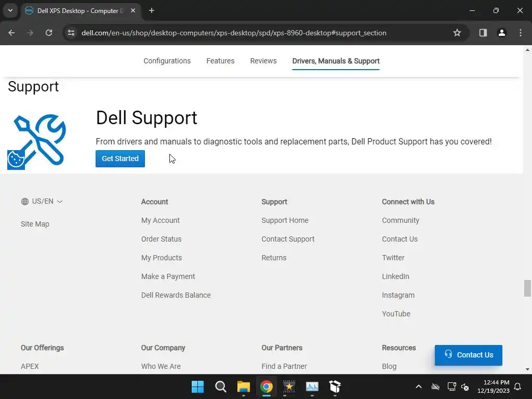Open Chrome three-dot menu

(521, 33)
